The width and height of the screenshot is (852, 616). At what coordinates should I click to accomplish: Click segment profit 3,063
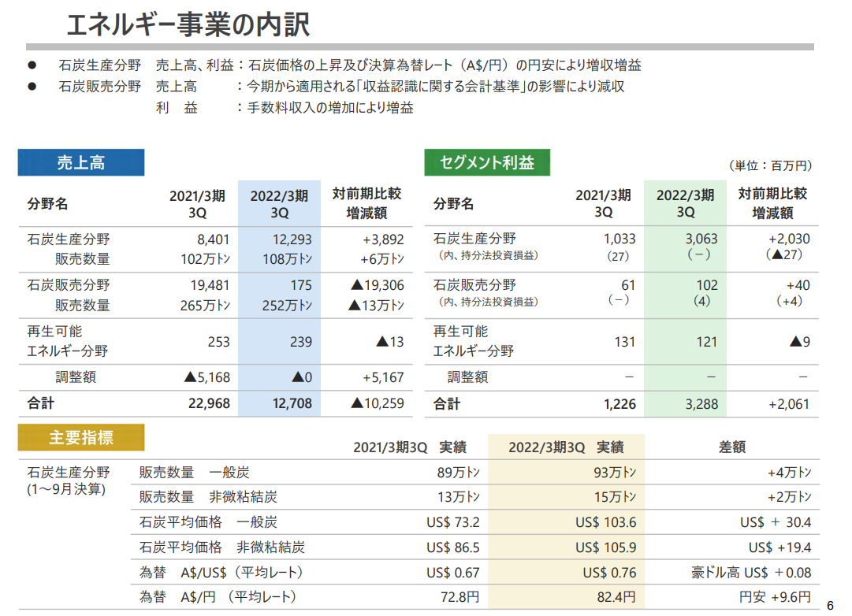[x=701, y=239]
